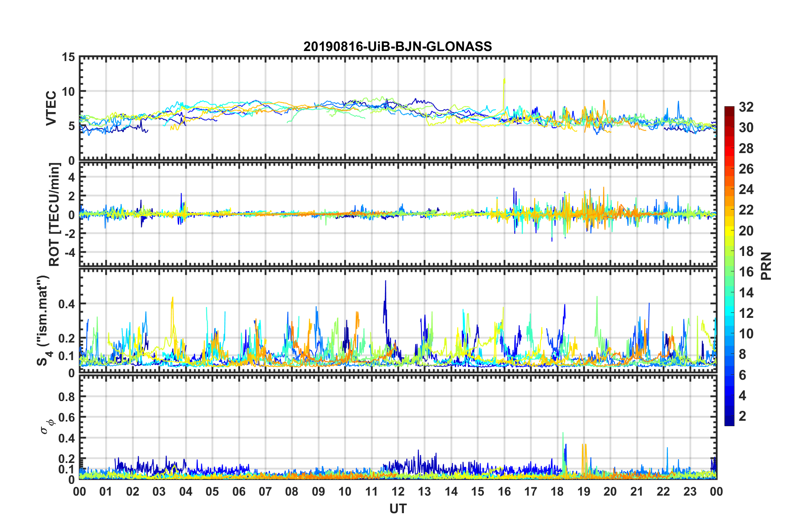The height and width of the screenshot is (532, 796).
Task: Click the x-axis tick label 12
Action: pyautogui.click(x=398, y=491)
